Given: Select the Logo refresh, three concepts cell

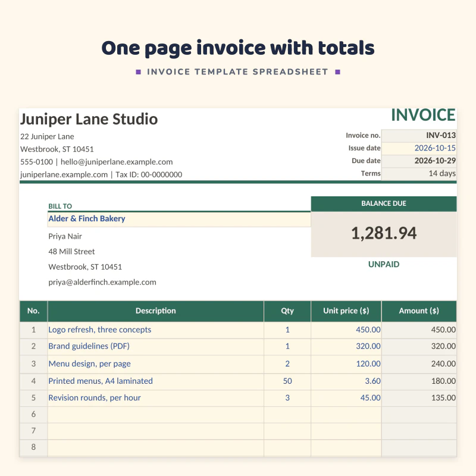Looking at the screenshot, I should click(x=156, y=330).
